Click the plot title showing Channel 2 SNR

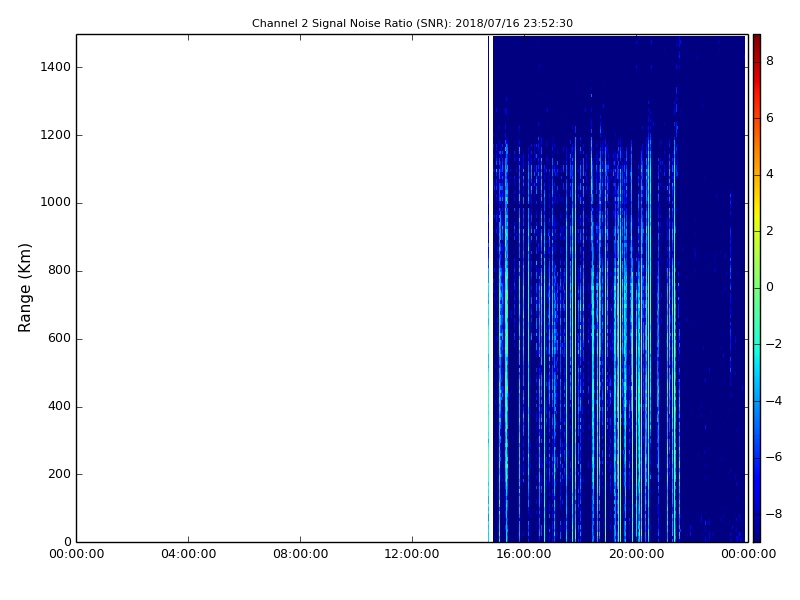point(412,23)
